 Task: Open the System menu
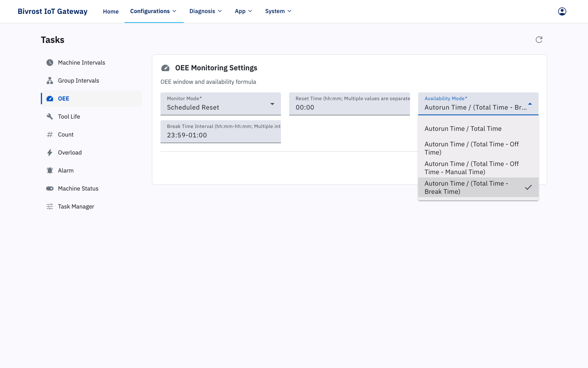[x=278, y=11]
